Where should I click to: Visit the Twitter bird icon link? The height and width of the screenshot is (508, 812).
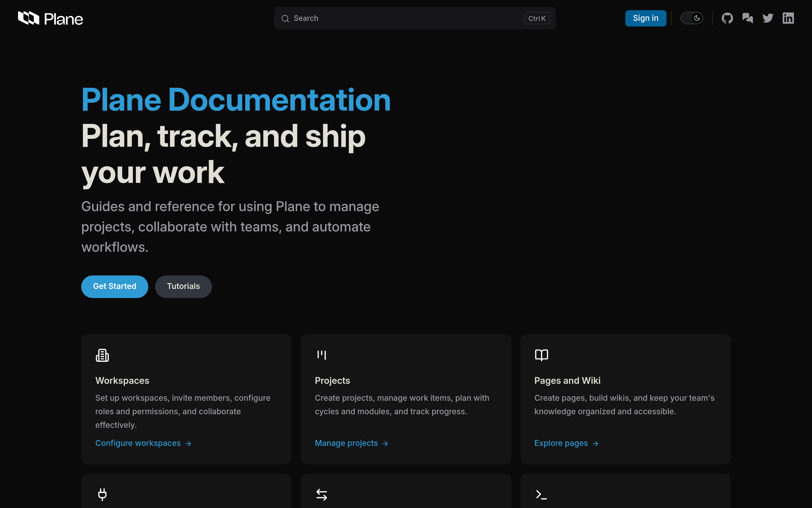pyautogui.click(x=768, y=18)
